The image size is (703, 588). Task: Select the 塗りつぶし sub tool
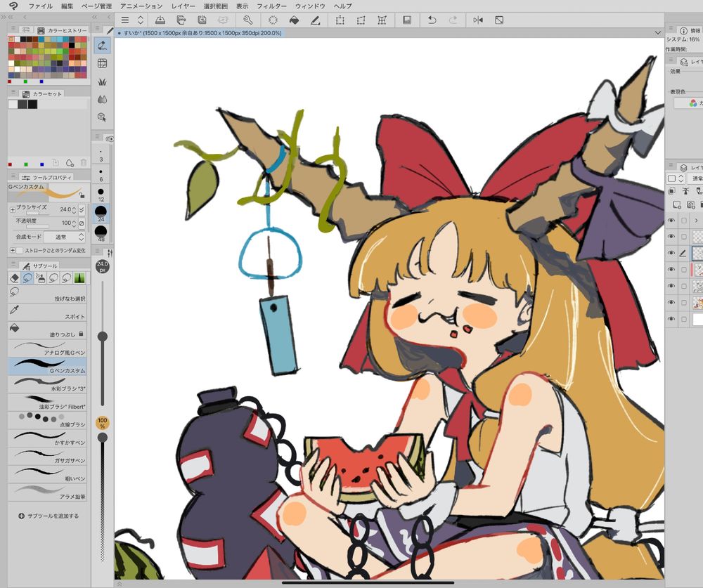click(47, 329)
